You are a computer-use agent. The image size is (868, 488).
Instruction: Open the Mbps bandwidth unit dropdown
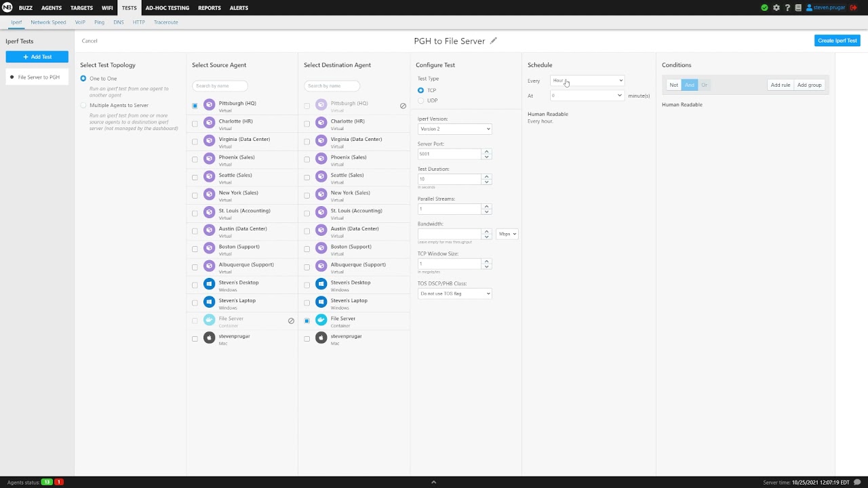[507, 234]
